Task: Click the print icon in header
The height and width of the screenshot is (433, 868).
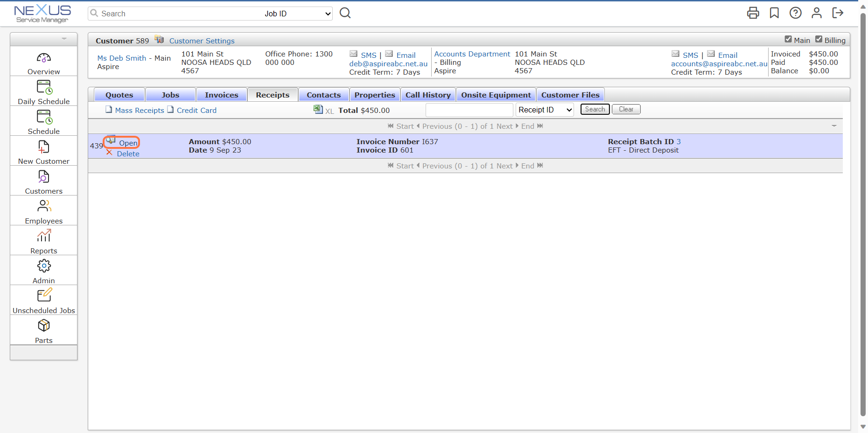Action: [753, 13]
